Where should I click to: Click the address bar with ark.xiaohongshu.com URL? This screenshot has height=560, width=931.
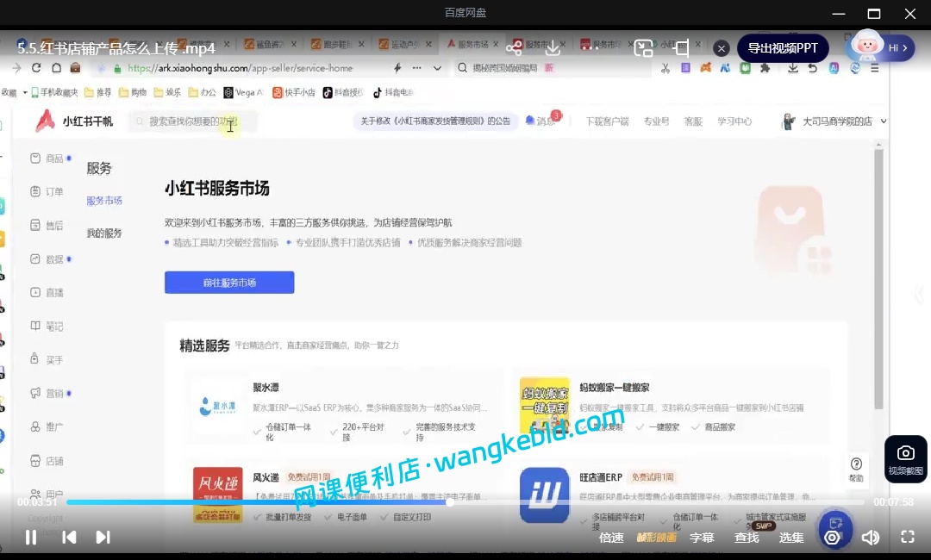pos(241,68)
